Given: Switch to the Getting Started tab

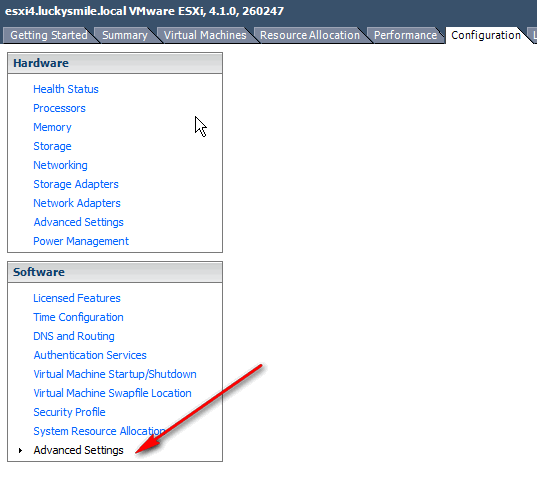Looking at the screenshot, I should 49,35.
